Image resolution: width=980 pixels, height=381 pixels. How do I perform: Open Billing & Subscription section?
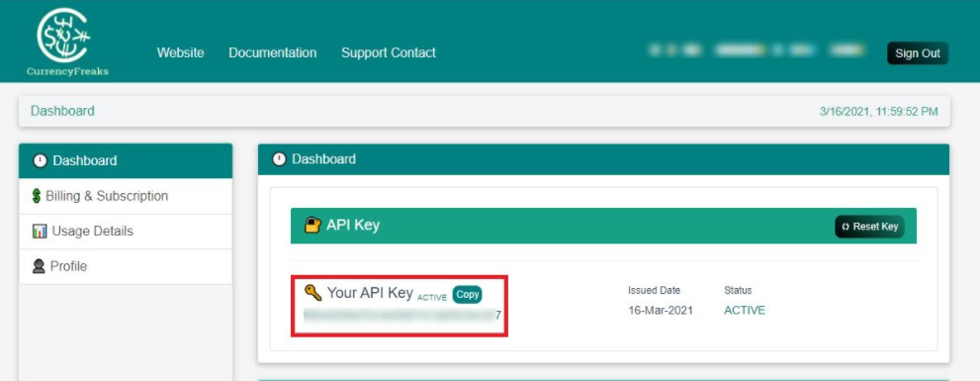pos(126,197)
